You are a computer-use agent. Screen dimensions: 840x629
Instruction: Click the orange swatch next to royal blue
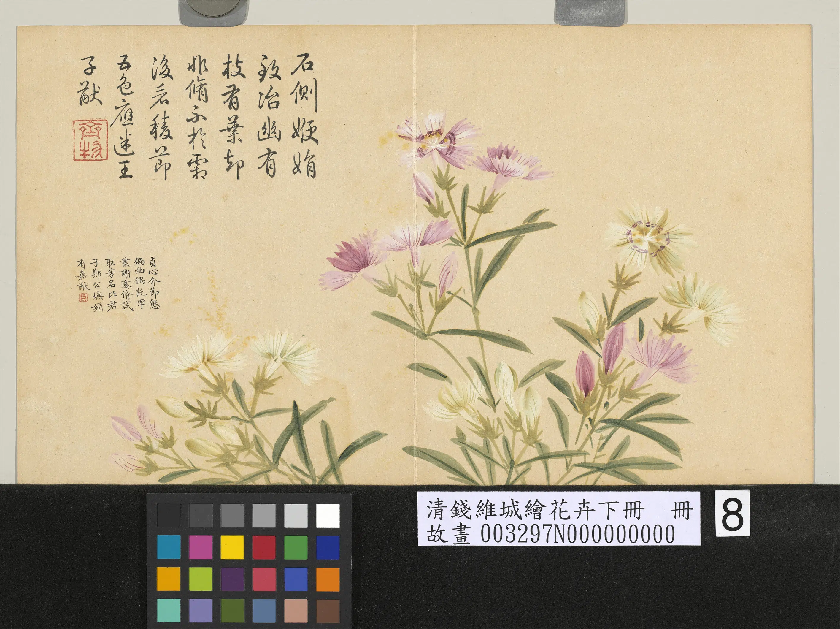click(328, 579)
